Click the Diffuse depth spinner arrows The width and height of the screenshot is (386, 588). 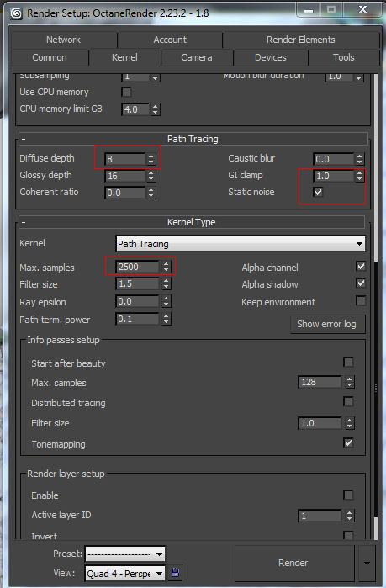(x=151, y=159)
